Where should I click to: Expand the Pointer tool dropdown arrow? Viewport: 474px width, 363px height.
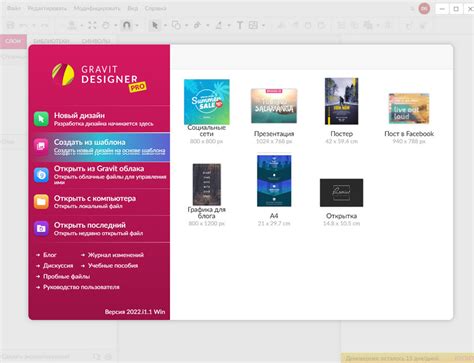click(165, 26)
